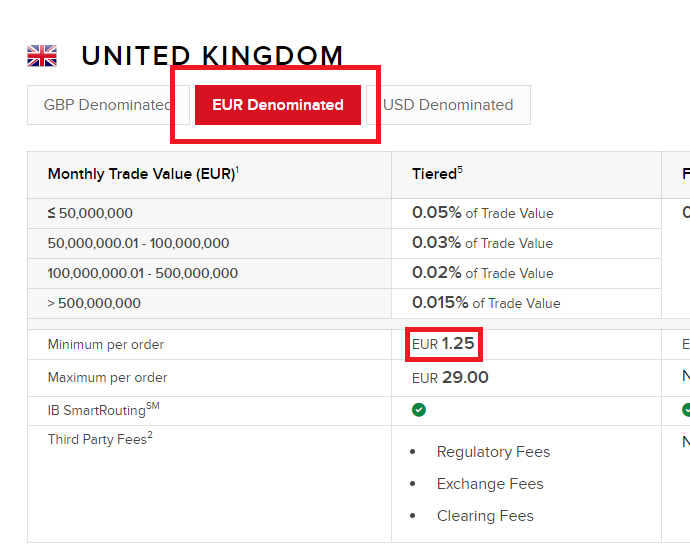Click the Minimum per order row label
Image resolution: width=690 pixels, height=547 pixels.
click(x=106, y=344)
